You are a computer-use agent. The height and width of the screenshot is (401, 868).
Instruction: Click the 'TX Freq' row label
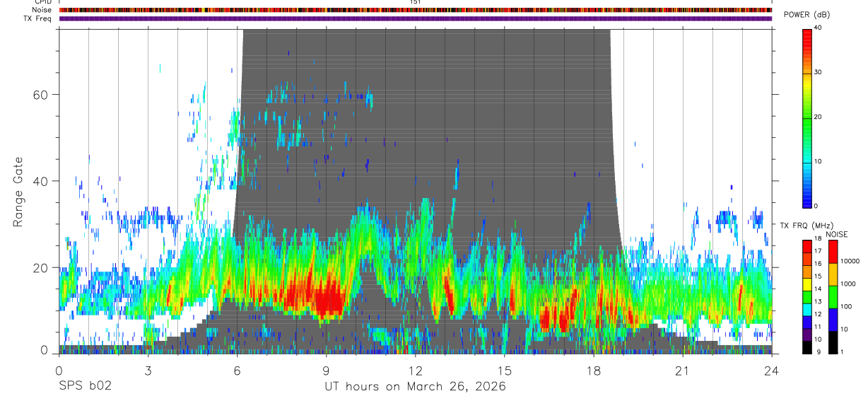click(37, 18)
